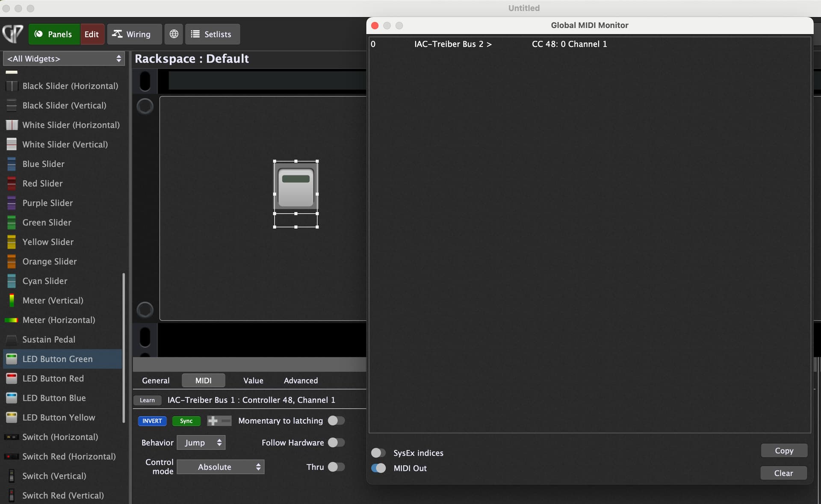Select the White Slider (Horizontal) widget icon
The image size is (821, 504).
click(x=12, y=125)
